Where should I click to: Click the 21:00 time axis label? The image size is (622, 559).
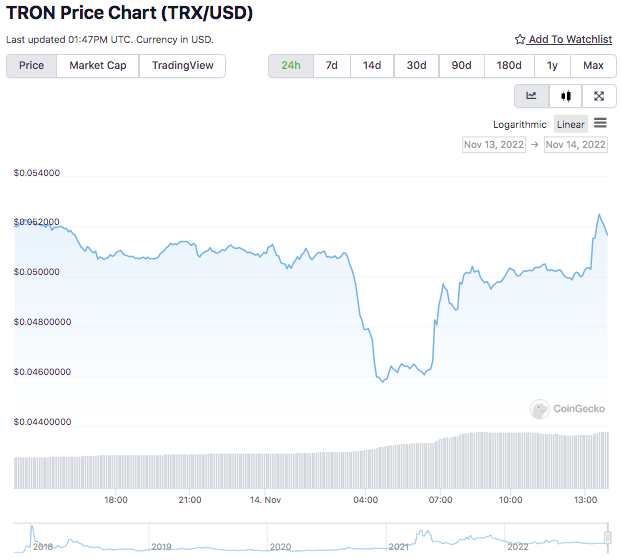(190, 500)
